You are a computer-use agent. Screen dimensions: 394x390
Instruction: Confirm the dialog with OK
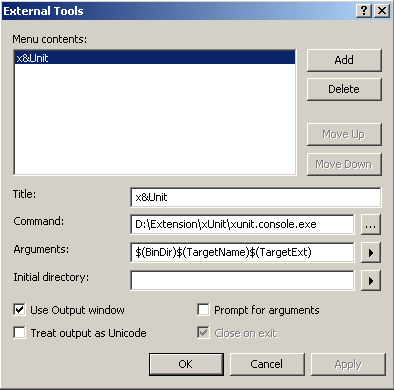(x=186, y=364)
